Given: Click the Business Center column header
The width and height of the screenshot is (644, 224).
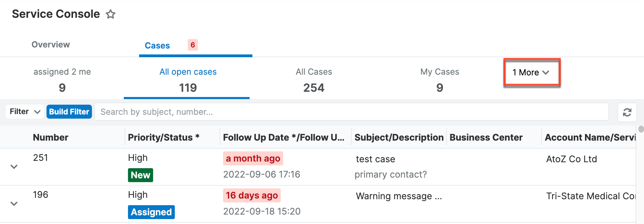Looking at the screenshot, I should [486, 137].
